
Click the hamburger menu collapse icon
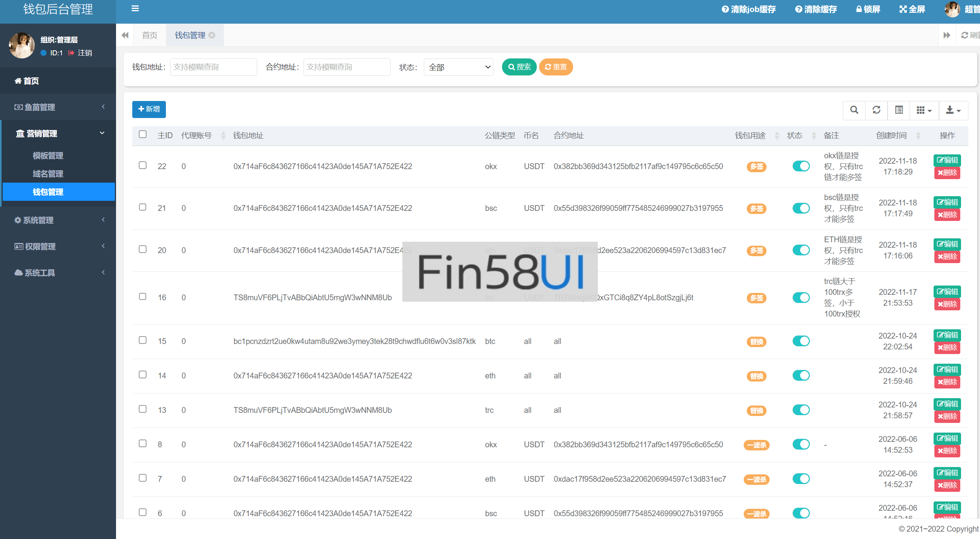(x=135, y=9)
